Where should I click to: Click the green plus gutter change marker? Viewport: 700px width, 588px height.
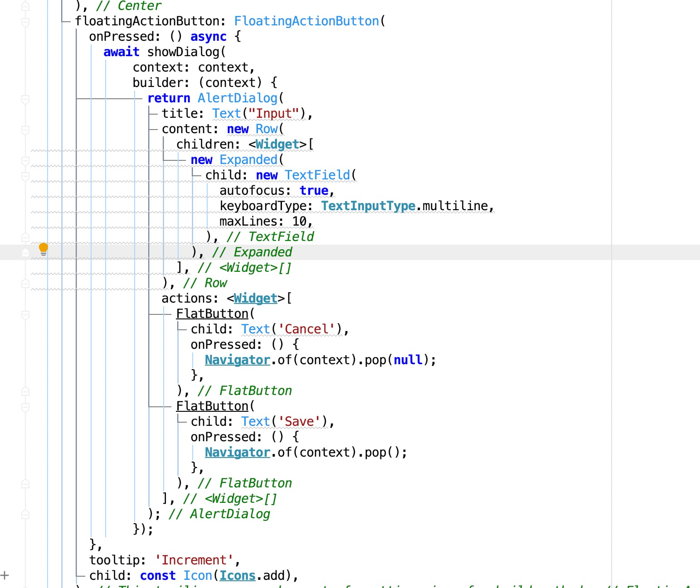click(5, 576)
